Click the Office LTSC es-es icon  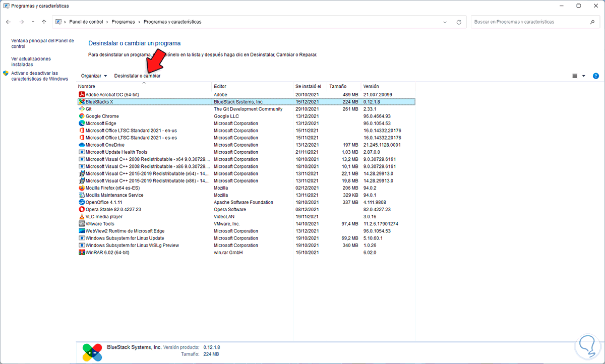coord(82,138)
